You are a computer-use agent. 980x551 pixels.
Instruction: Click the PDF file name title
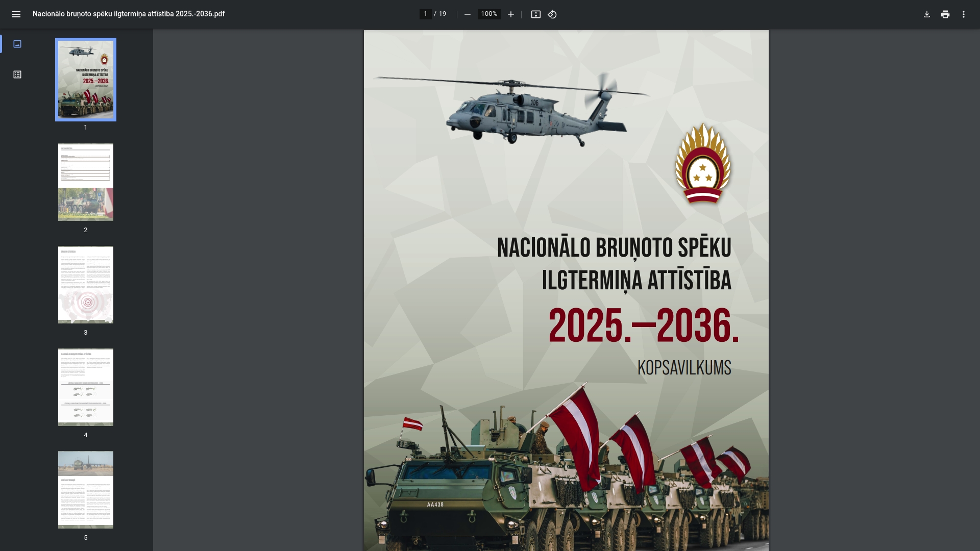point(129,14)
